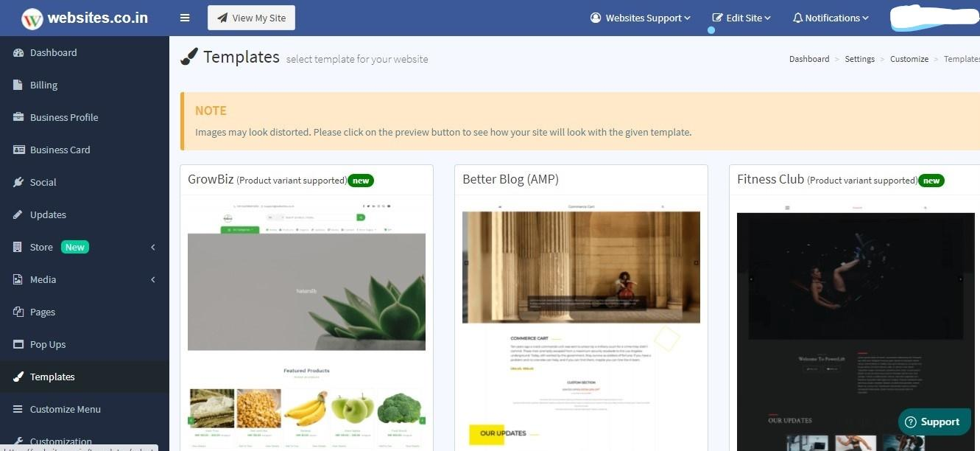Click the Social plug icon
The image size is (980, 451).
point(18,182)
